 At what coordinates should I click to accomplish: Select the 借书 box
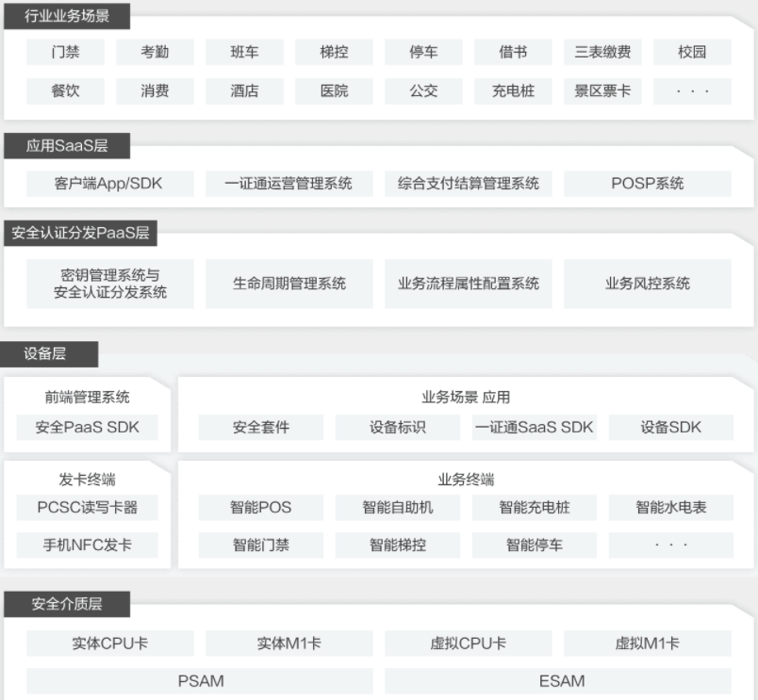pyautogui.click(x=513, y=52)
